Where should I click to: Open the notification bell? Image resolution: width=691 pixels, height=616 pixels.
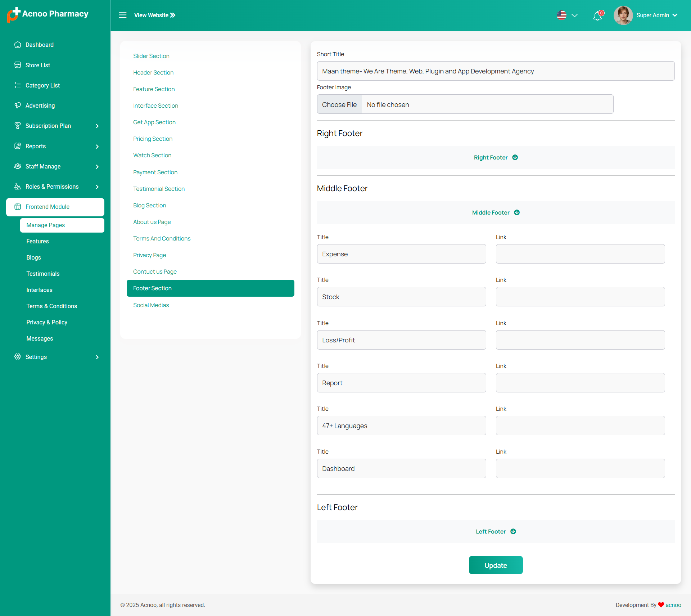(597, 16)
